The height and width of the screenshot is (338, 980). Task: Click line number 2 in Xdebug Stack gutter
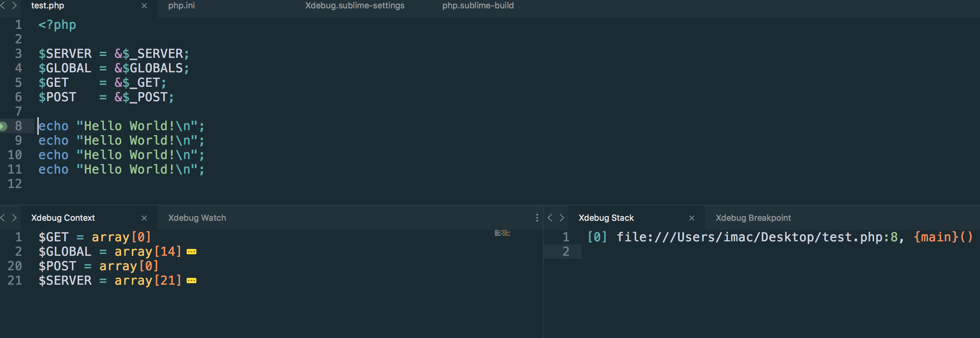(566, 252)
